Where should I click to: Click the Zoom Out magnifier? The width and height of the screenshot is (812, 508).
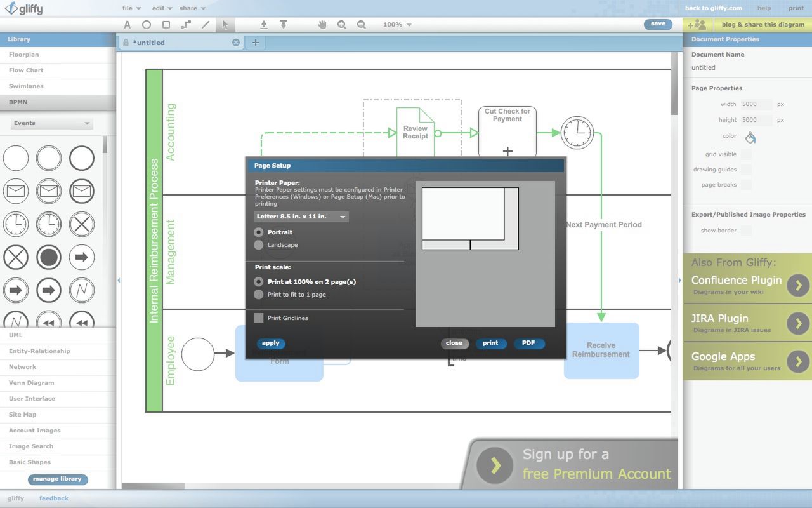362,25
